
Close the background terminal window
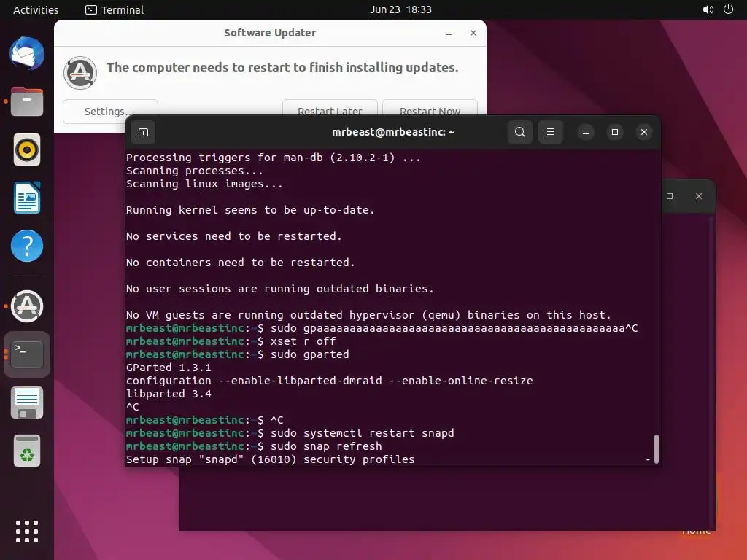[x=698, y=196]
